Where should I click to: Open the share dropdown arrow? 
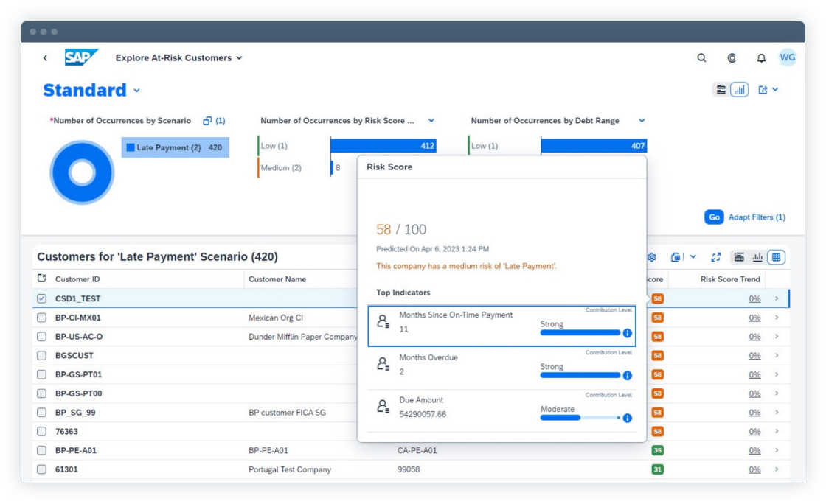(x=775, y=90)
